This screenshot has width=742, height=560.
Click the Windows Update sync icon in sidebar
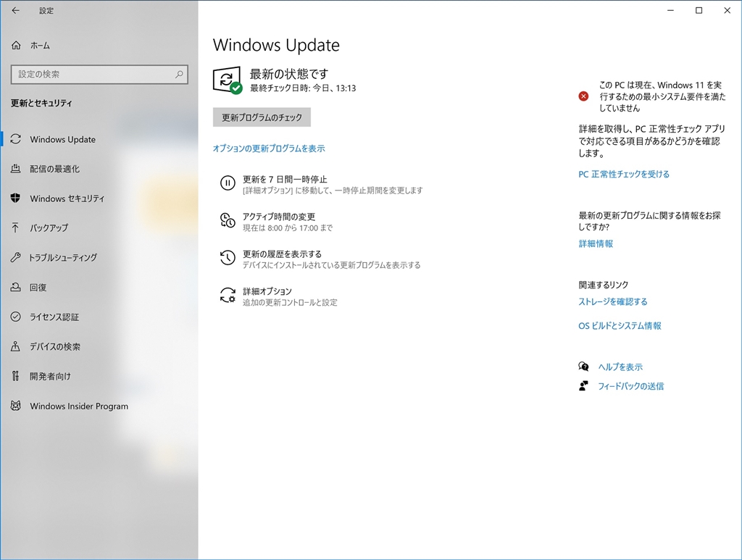(x=16, y=139)
